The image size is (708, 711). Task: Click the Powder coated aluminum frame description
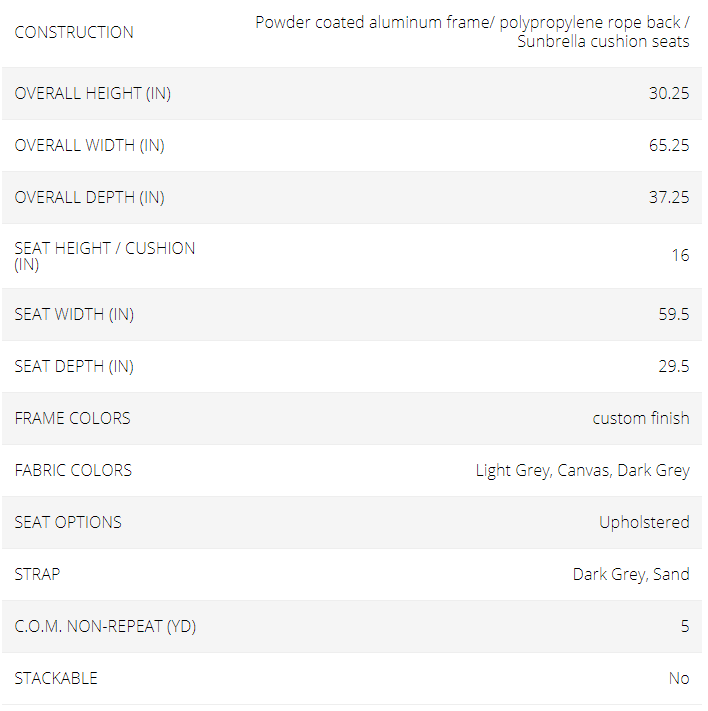tap(472, 32)
